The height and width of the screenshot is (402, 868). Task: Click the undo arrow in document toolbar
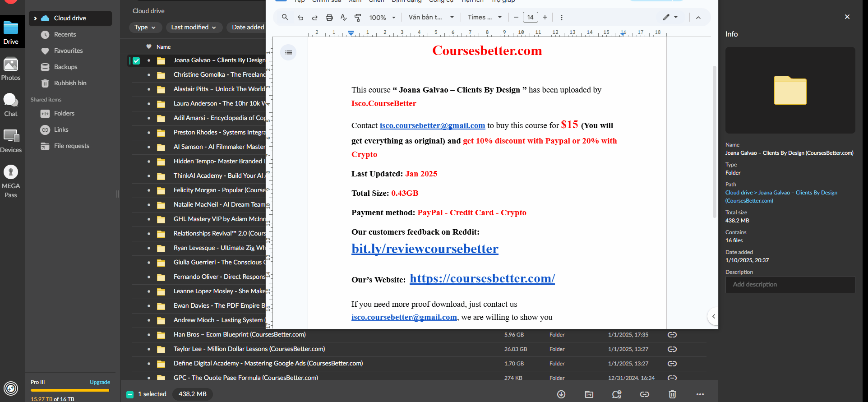coord(300,18)
